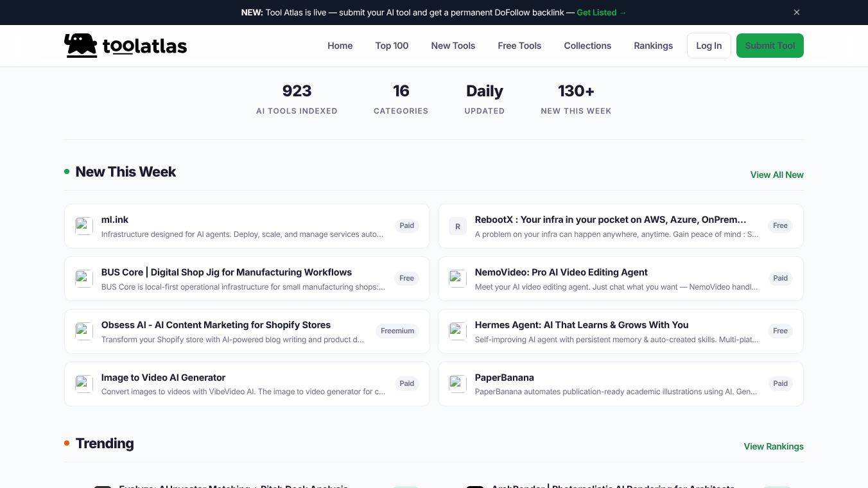Open the Top 100 nav item

(392, 46)
